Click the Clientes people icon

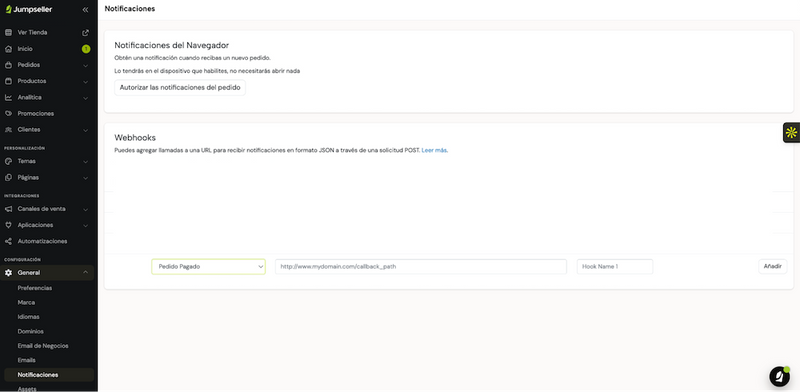click(x=8, y=130)
